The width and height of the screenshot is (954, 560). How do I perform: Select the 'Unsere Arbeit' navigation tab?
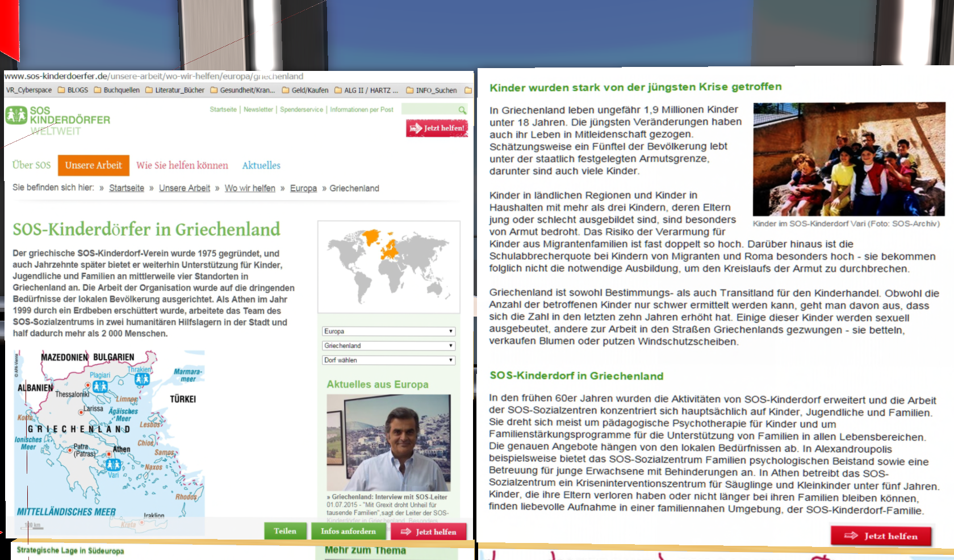[93, 166]
